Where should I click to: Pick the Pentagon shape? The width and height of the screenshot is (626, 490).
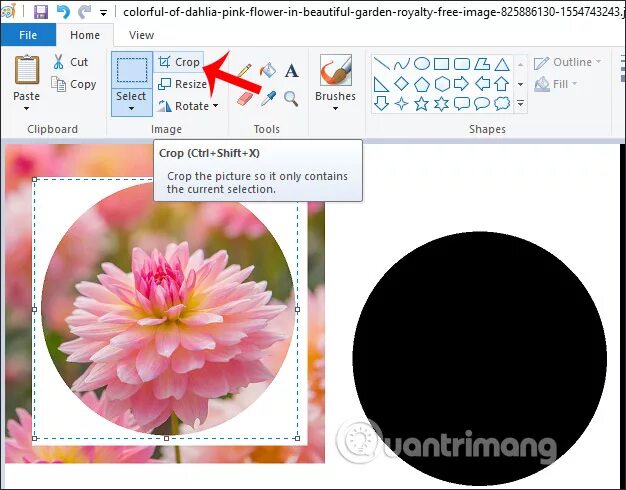(x=422, y=84)
